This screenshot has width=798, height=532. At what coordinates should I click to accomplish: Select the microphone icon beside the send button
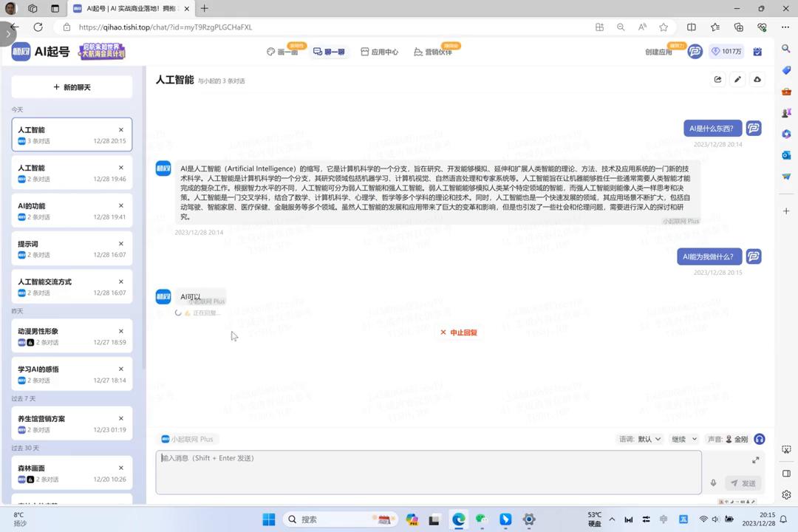coord(713,482)
